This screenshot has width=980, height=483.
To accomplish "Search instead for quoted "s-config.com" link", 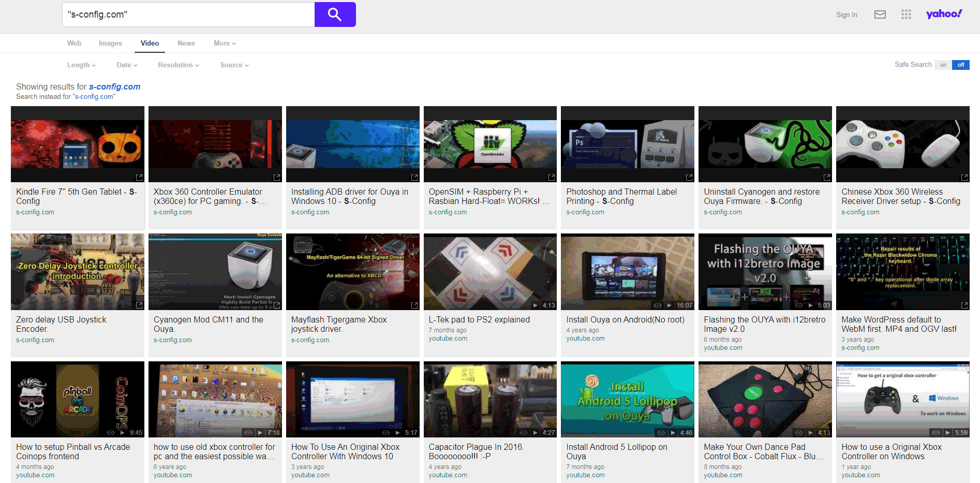I will [x=94, y=97].
